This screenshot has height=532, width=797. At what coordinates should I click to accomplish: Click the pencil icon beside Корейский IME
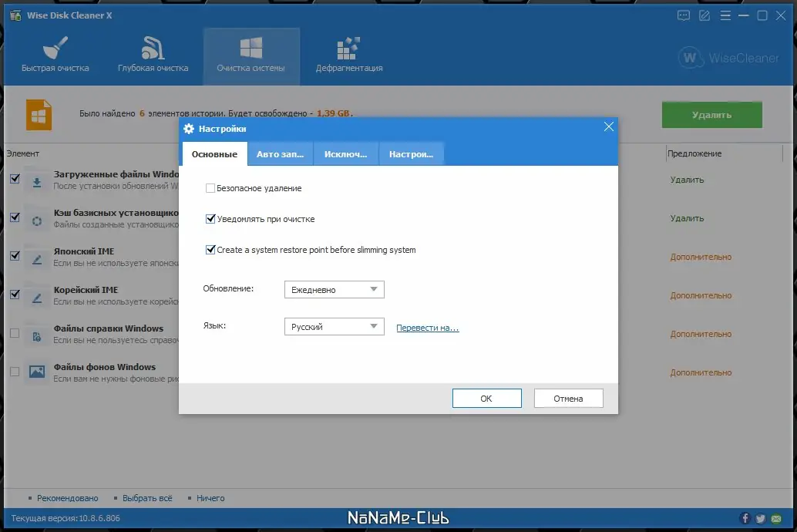pyautogui.click(x=36, y=298)
